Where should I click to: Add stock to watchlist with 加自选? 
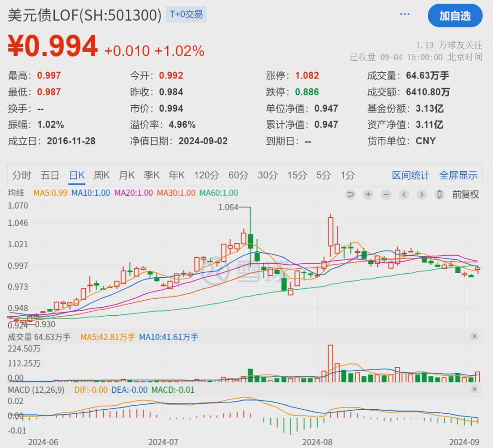click(x=455, y=16)
